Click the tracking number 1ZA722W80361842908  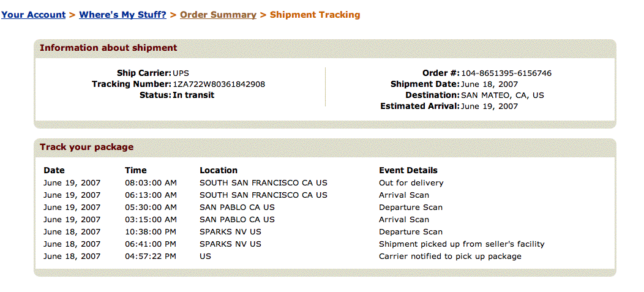click(219, 84)
